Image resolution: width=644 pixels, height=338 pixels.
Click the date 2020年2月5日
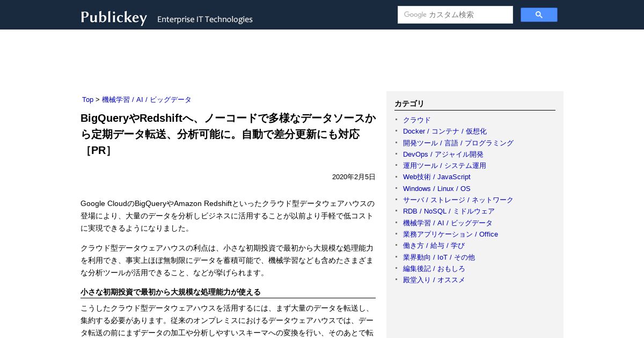pyautogui.click(x=354, y=177)
